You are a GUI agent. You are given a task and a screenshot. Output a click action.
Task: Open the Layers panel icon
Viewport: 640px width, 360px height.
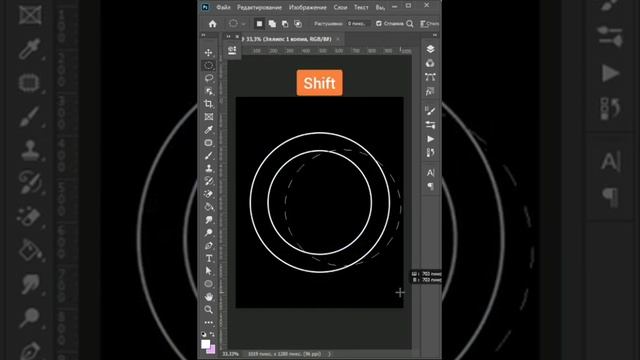[430, 49]
